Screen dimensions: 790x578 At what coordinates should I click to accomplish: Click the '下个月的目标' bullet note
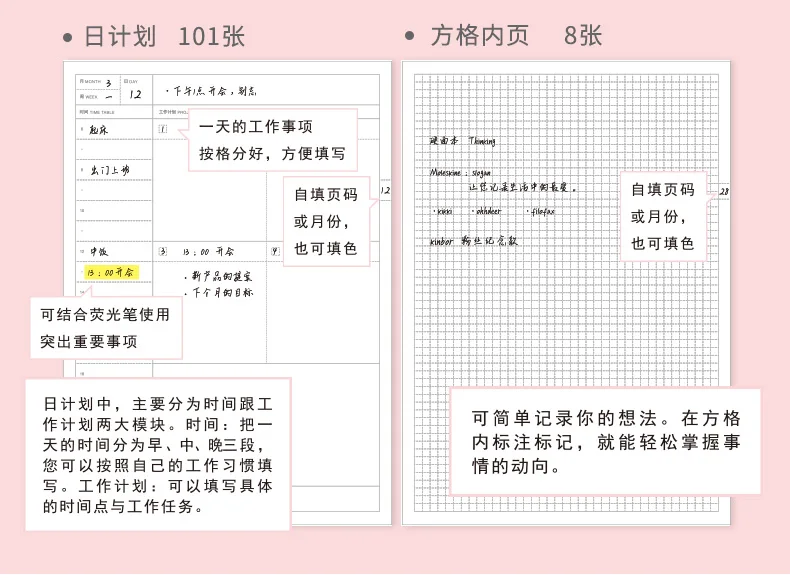tap(219, 292)
